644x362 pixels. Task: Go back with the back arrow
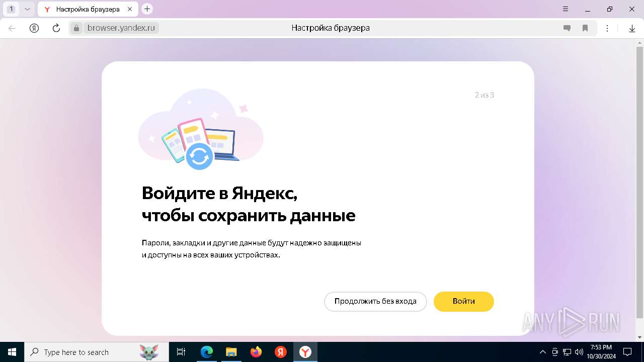12,28
